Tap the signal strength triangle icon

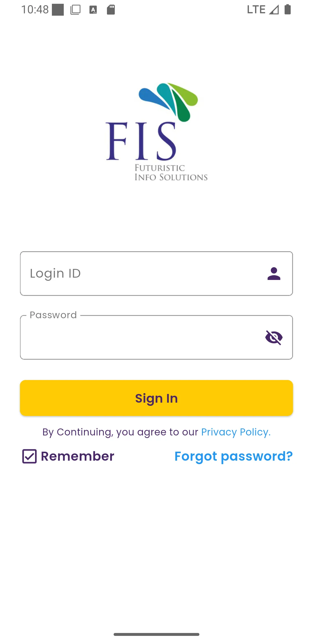pos(274,10)
